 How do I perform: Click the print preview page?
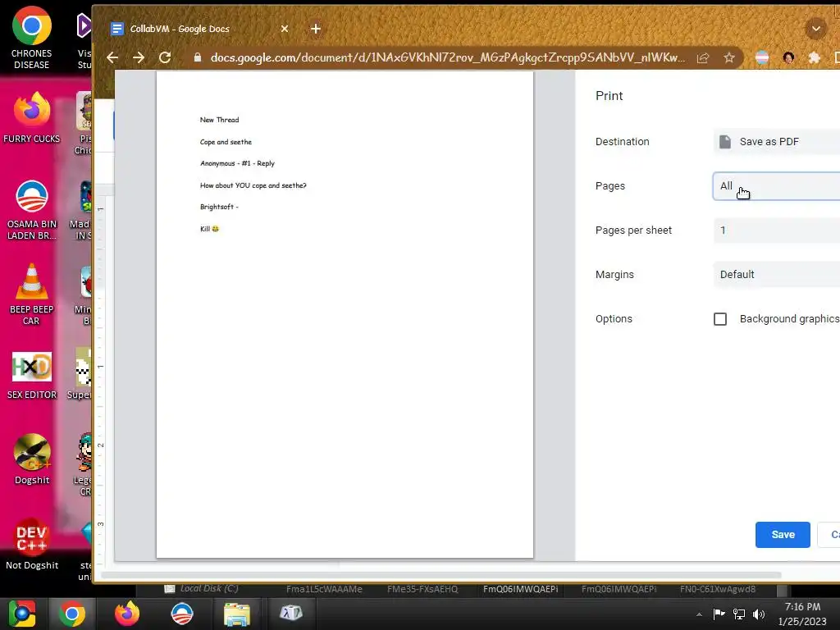345,314
